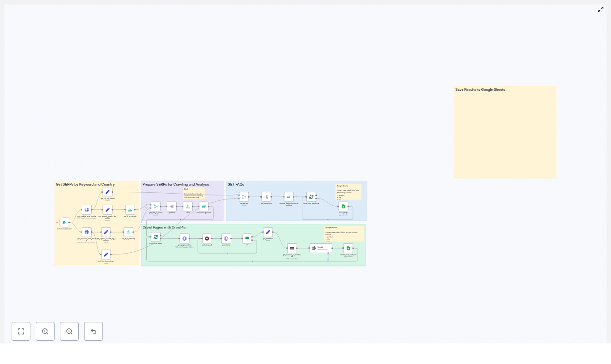Click the get_faq_by_mobile code node
This screenshot has height=364, width=611.
tap(107, 192)
